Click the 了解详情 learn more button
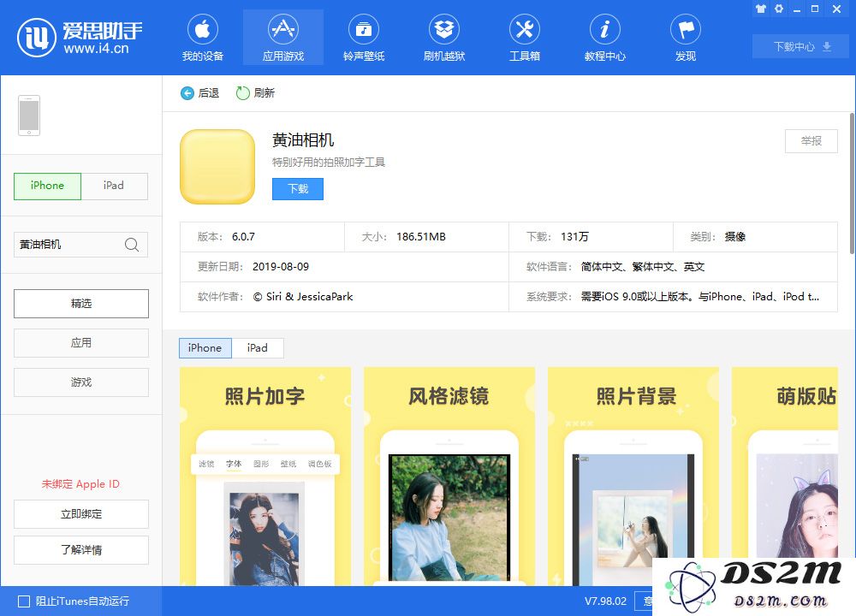 pos(80,549)
